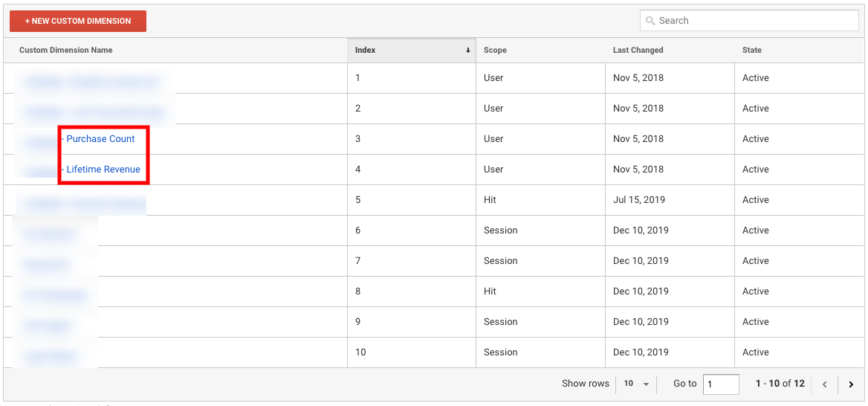Click the dropdown arrow beside rows value 10
This screenshot has width=868, height=406.
point(646,384)
